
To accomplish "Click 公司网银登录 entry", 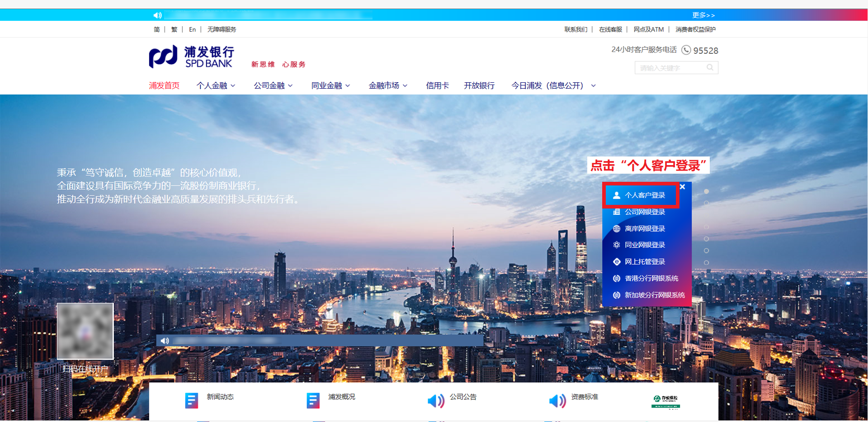I will coord(645,212).
